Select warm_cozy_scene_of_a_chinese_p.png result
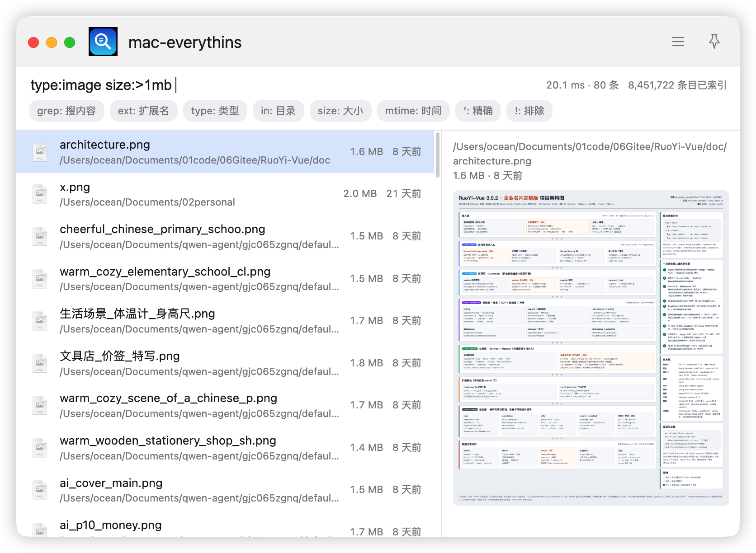 (x=225, y=405)
